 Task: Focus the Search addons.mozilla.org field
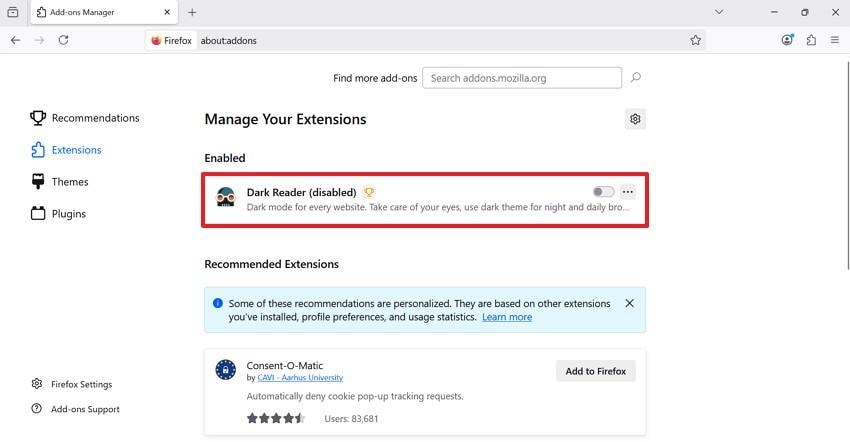[522, 78]
